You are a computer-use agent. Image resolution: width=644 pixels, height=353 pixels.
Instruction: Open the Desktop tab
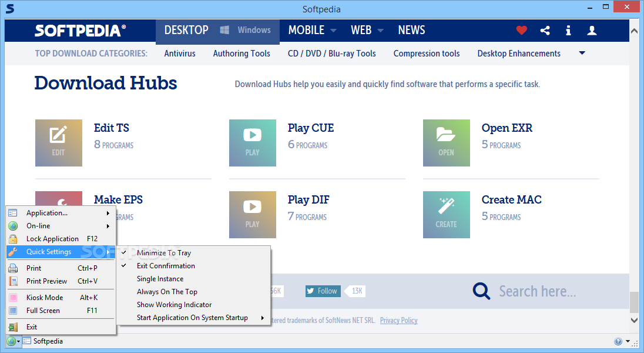pyautogui.click(x=186, y=30)
